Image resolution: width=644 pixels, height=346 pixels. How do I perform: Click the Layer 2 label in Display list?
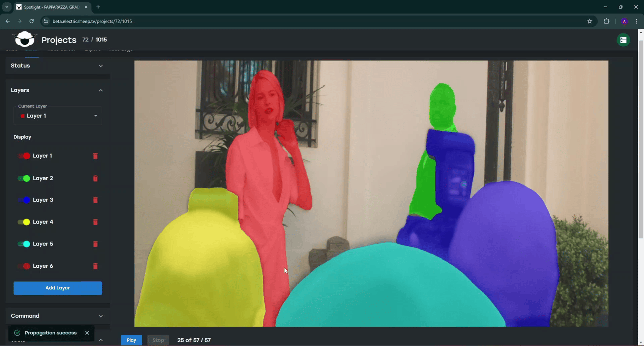tap(43, 178)
